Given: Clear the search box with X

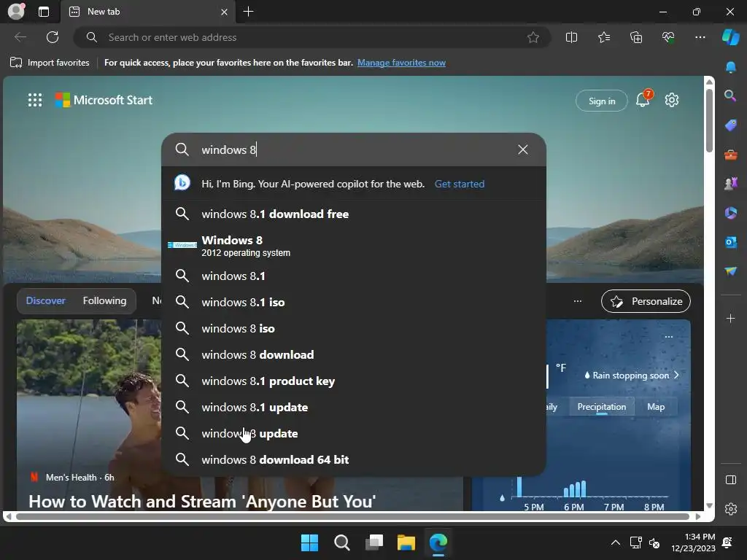Looking at the screenshot, I should [x=522, y=149].
